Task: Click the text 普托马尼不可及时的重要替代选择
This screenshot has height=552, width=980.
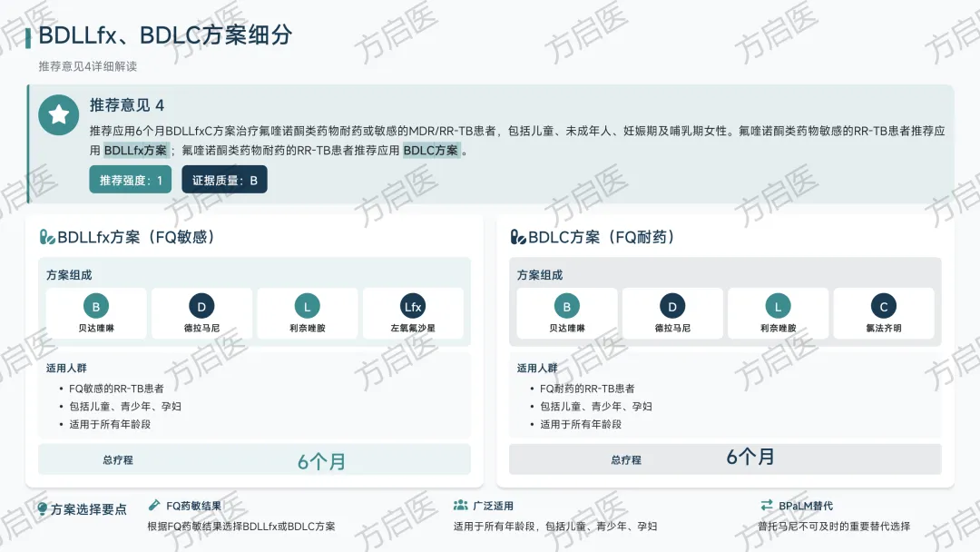Action: [834, 527]
